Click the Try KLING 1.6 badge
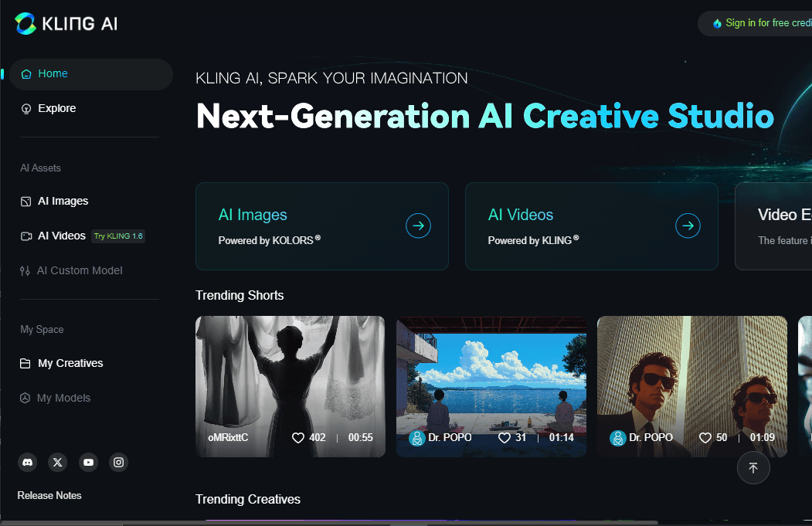This screenshot has height=526, width=812. pos(118,236)
